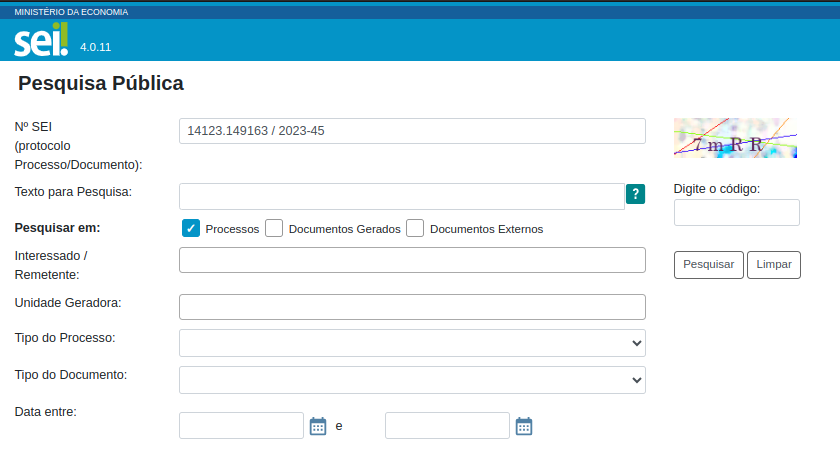840x466 pixels.
Task: Open the start date calendar picker
Action: pyautogui.click(x=318, y=426)
